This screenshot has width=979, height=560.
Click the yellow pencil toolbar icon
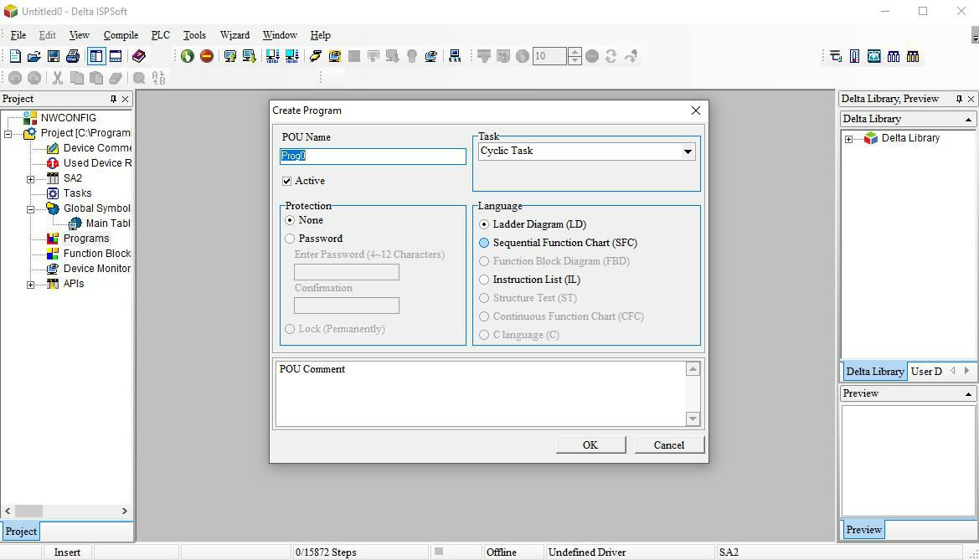[x=315, y=56]
